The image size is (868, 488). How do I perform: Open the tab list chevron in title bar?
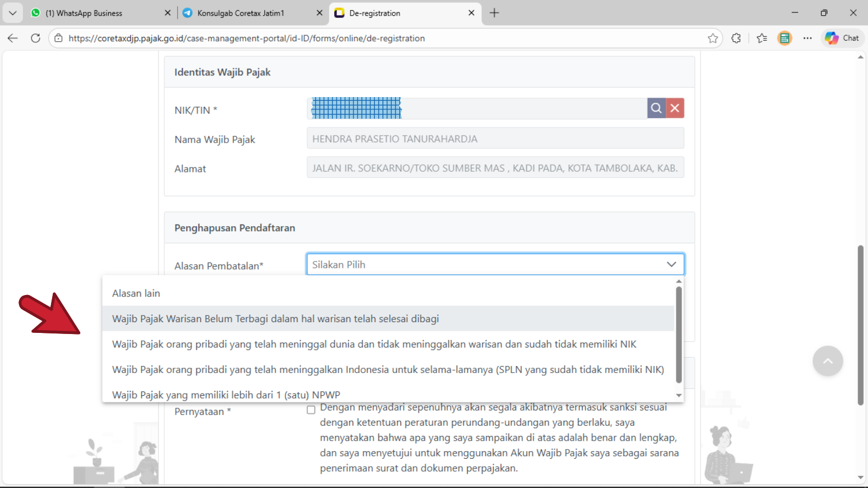pos(12,13)
